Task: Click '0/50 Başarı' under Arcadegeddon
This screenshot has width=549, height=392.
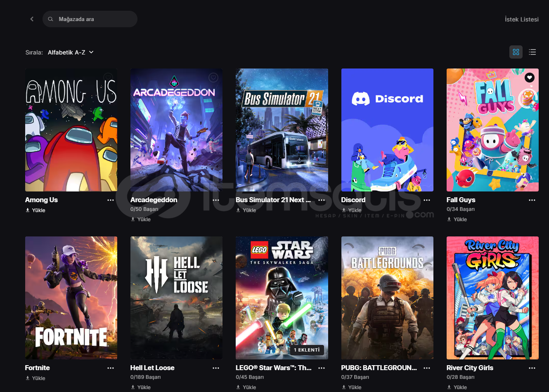Action: (x=144, y=209)
